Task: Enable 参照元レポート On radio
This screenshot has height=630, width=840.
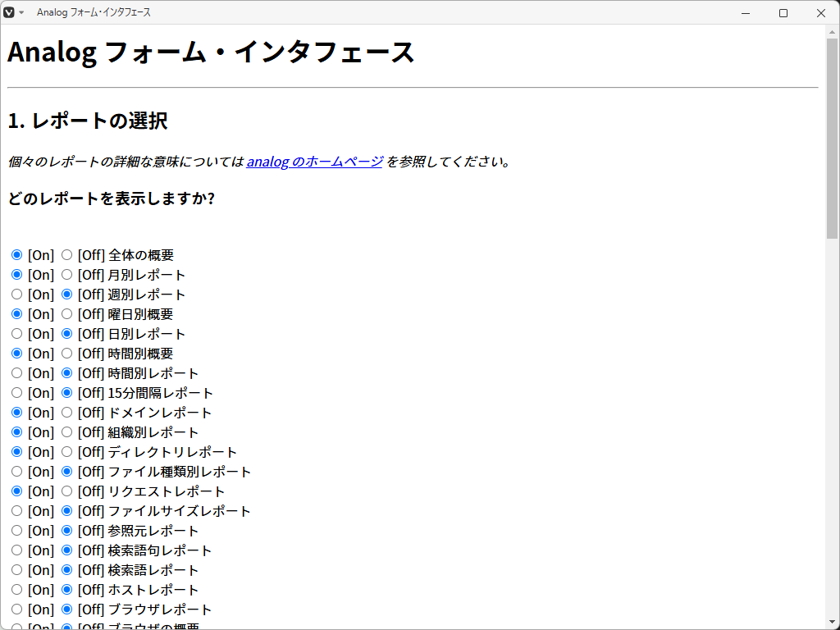Action: click(x=16, y=531)
